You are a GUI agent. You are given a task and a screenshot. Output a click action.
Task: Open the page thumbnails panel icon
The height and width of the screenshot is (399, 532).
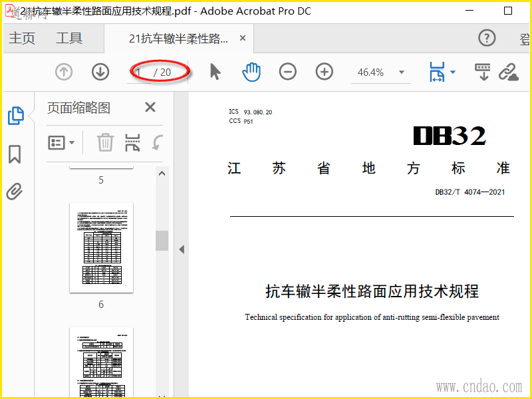click(x=15, y=116)
